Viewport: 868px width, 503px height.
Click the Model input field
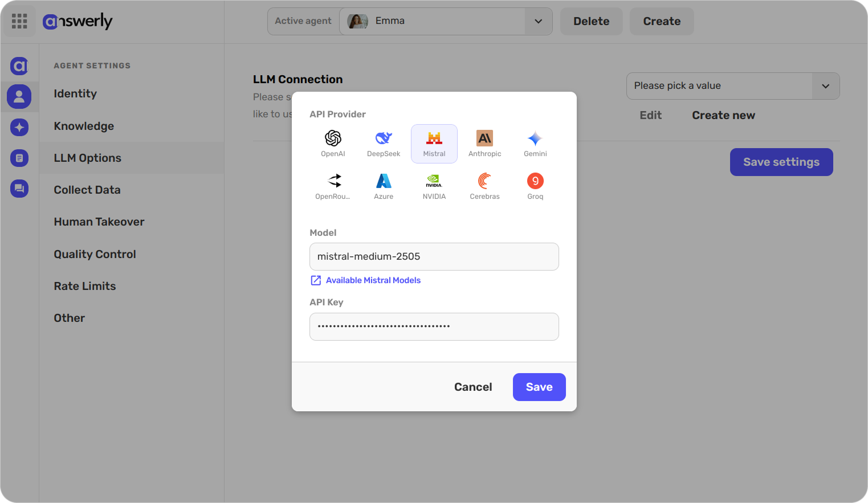coord(434,257)
